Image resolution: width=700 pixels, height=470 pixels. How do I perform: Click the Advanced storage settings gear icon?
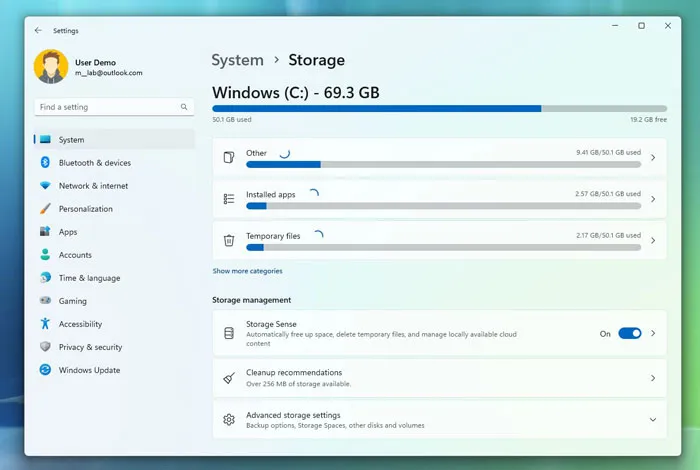[229, 420]
